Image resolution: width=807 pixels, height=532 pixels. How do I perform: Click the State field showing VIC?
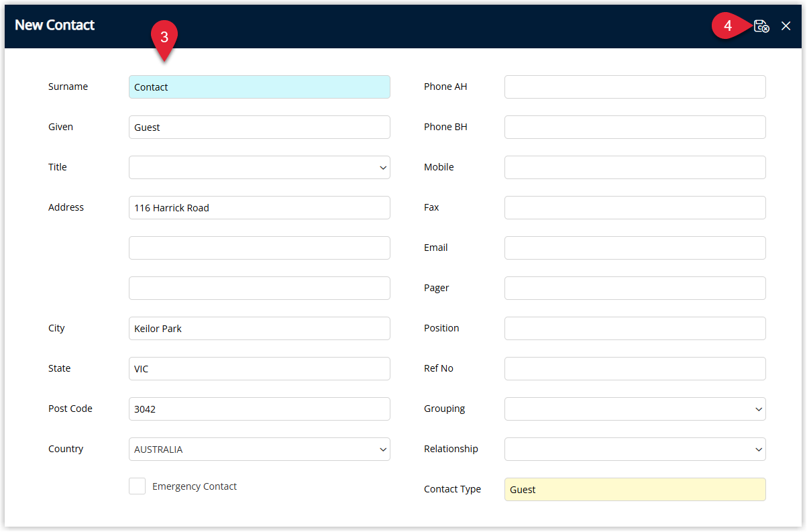coord(260,369)
